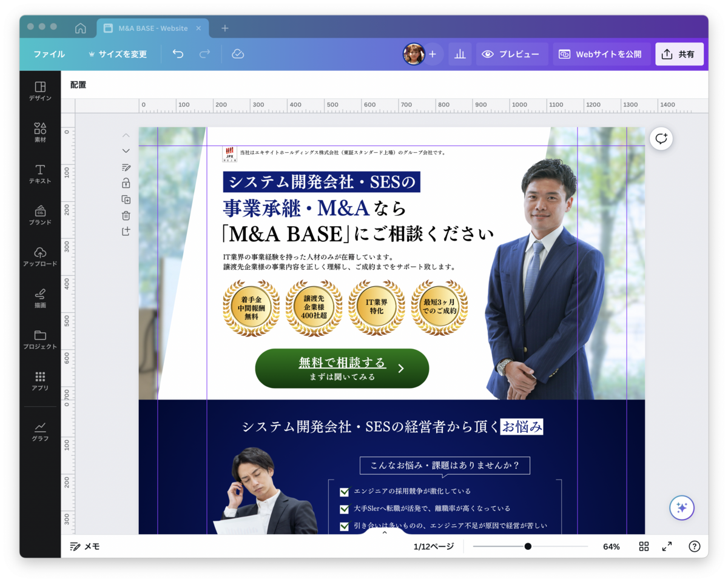Open the help question mark

pos(695,546)
